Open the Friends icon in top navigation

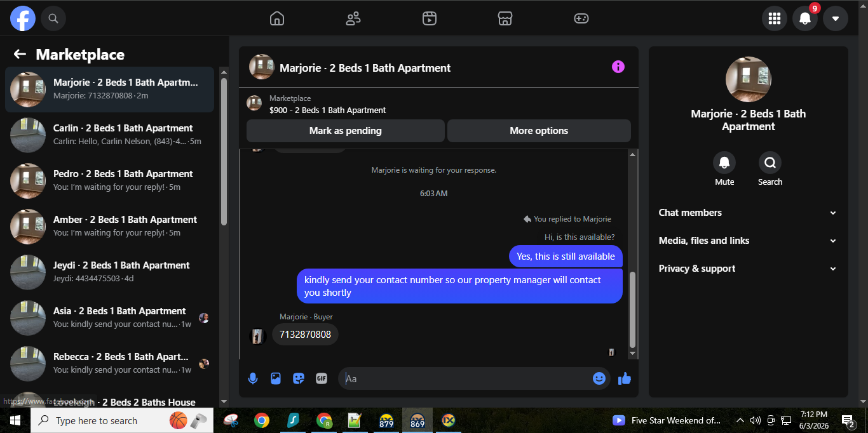click(x=353, y=18)
